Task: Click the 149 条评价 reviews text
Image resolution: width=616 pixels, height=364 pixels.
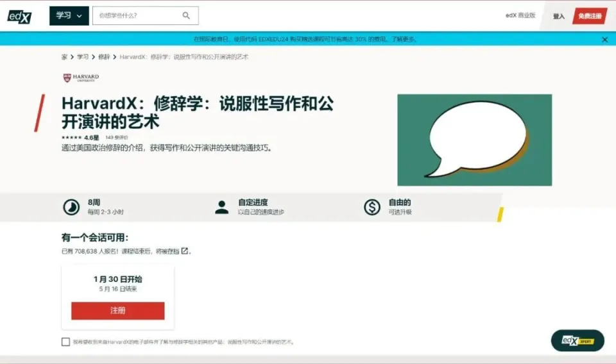Action: click(x=117, y=138)
